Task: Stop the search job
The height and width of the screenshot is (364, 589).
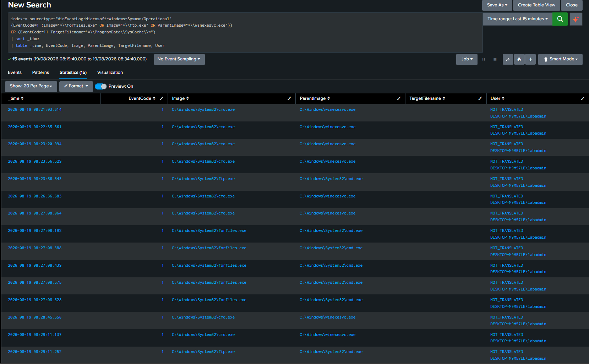Action: coord(495,59)
